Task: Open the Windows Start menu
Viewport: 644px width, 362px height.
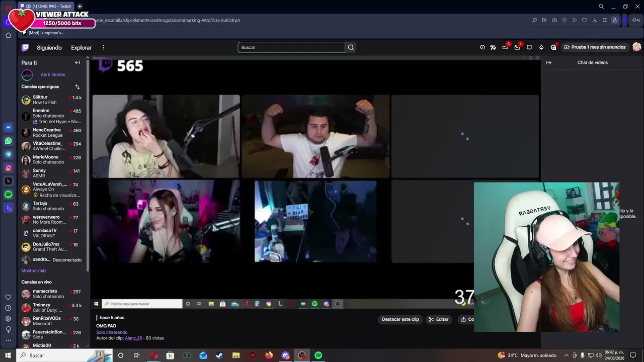Action: coord(8,355)
